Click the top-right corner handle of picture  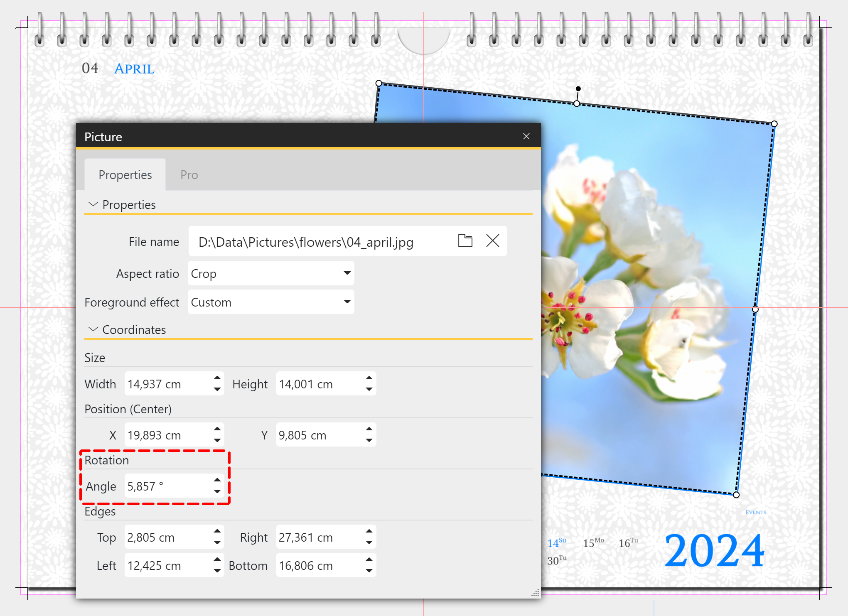[x=774, y=124]
